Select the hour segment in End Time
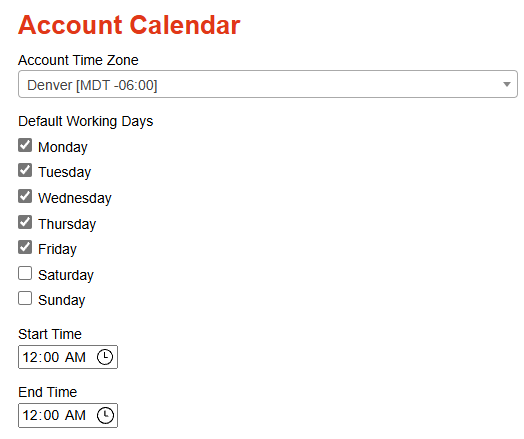Screen dimensions: 524x439 (x=28, y=415)
